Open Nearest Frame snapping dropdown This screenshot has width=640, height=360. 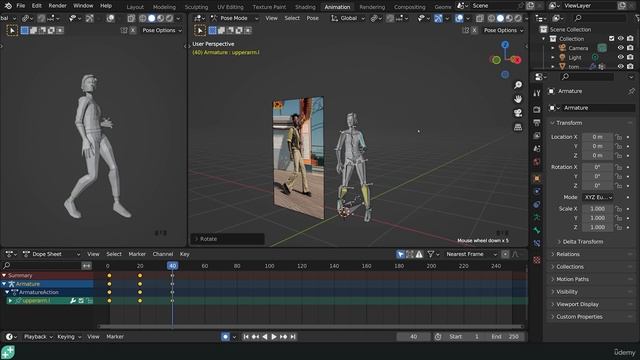pyautogui.click(x=471, y=254)
